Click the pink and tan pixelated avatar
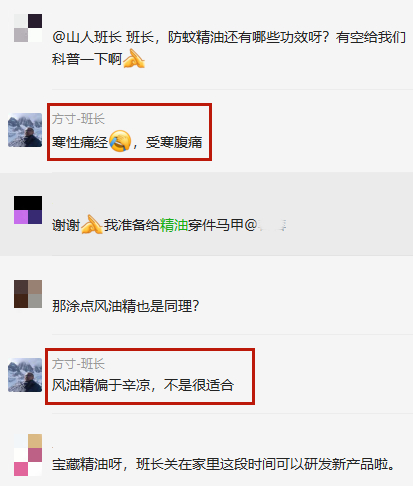413x486 pixels. (x=28, y=455)
